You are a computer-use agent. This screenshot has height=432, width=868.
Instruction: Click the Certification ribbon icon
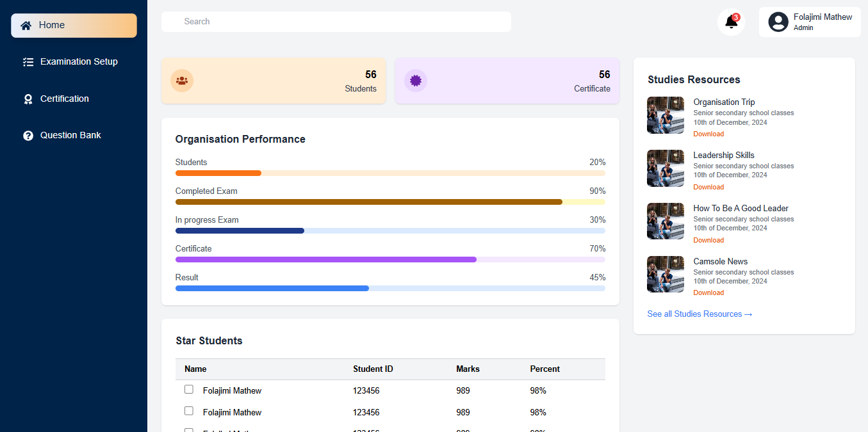coord(28,99)
